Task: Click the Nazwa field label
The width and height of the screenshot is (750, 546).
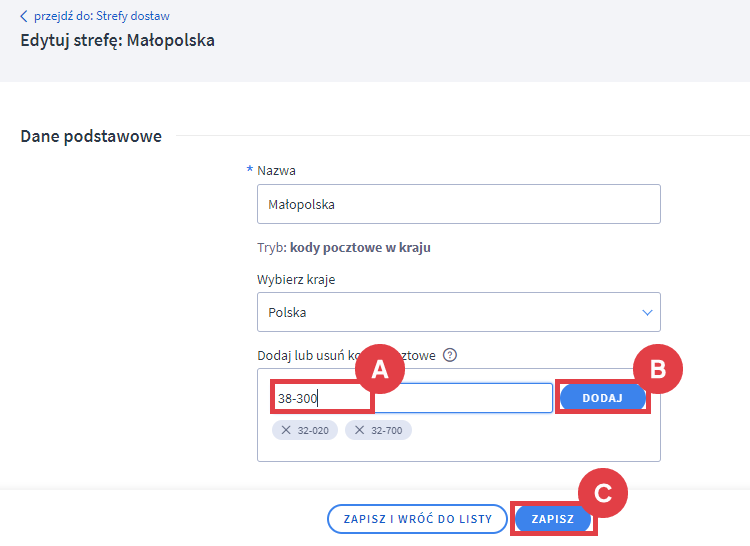Action: [x=276, y=170]
